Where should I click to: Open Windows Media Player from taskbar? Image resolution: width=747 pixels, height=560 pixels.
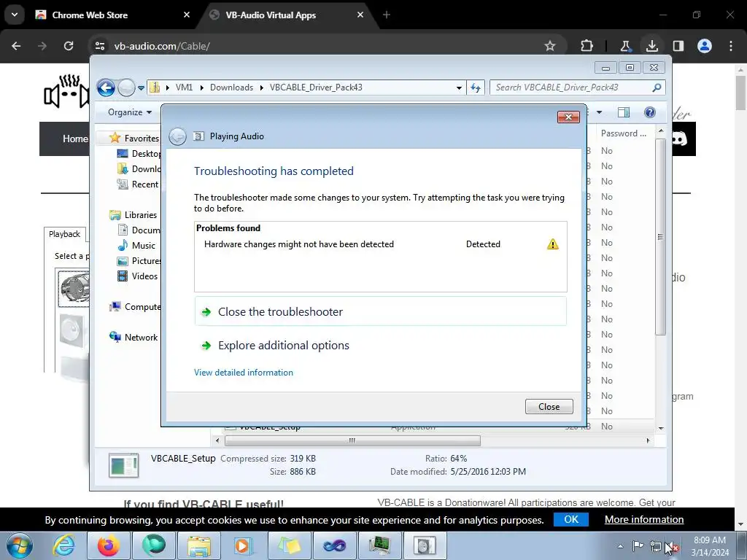244,545
